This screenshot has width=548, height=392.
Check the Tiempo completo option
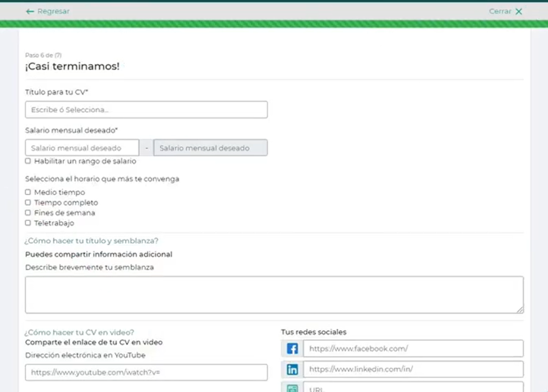point(28,202)
